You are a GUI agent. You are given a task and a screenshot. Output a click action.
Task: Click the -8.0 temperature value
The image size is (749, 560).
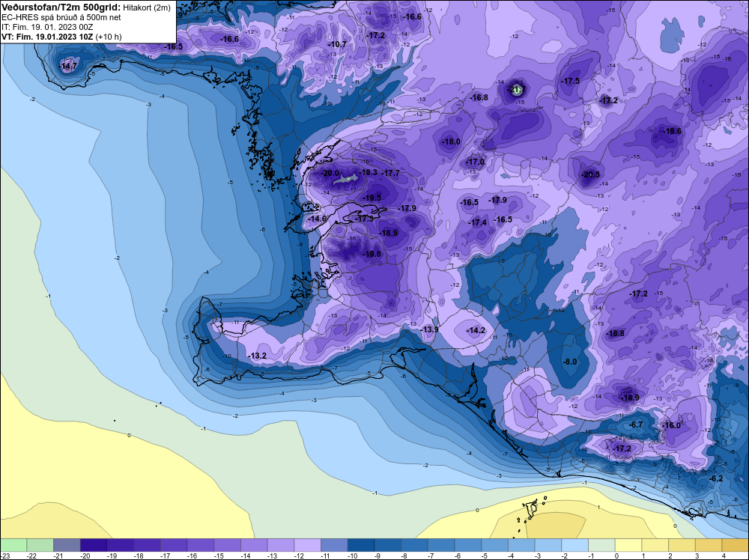[x=570, y=362]
